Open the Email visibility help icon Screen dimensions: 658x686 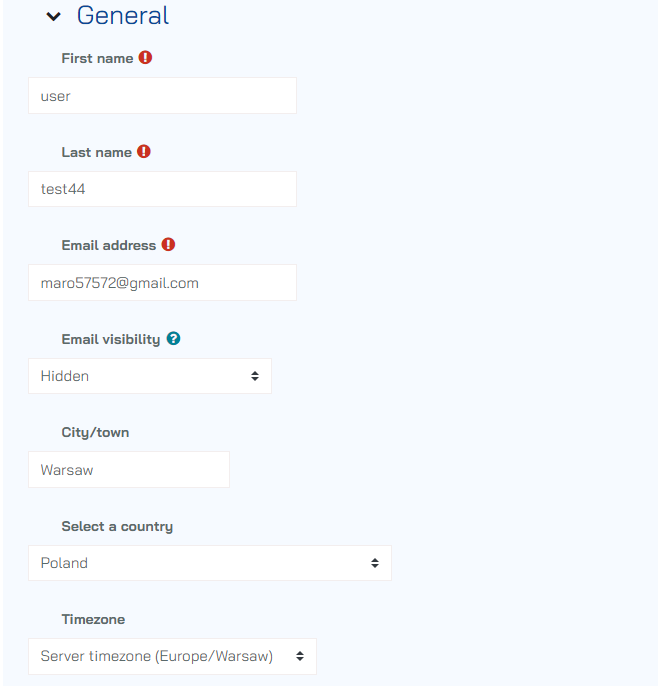pyautogui.click(x=173, y=339)
